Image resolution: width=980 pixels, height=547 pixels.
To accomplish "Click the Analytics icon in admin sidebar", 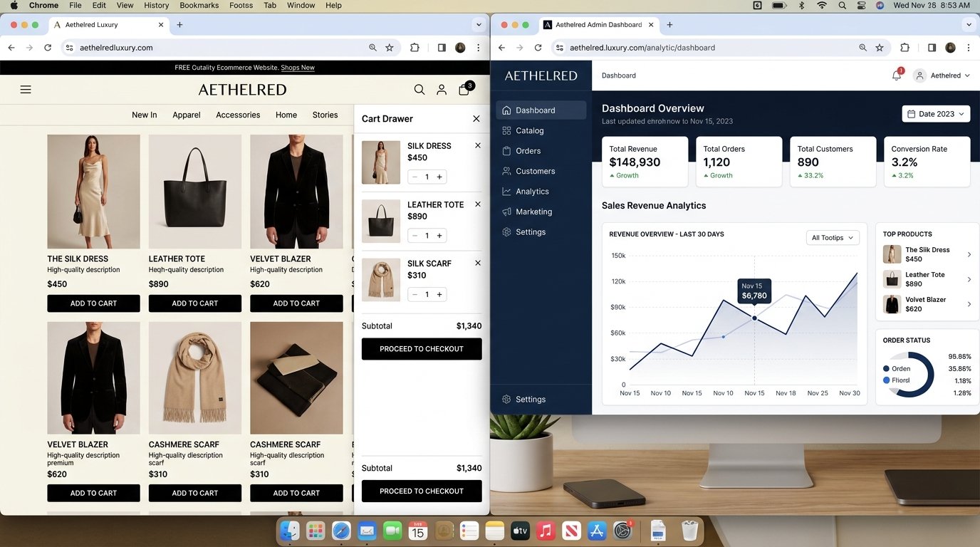I will [506, 192].
